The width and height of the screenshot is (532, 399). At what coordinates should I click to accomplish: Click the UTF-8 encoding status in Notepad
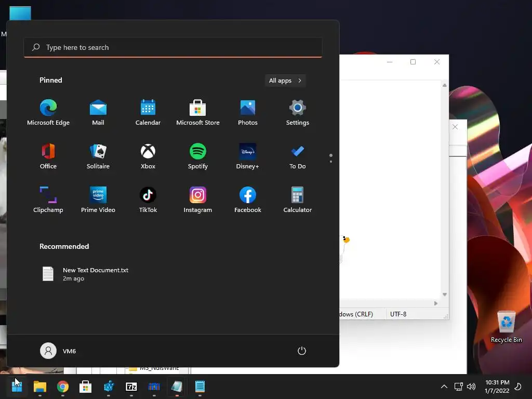point(398,314)
